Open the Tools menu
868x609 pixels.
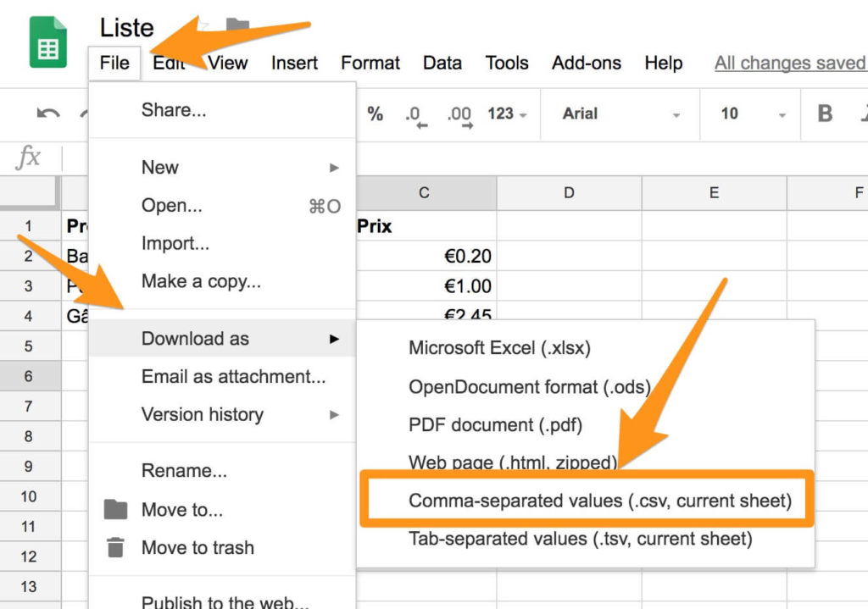[507, 63]
